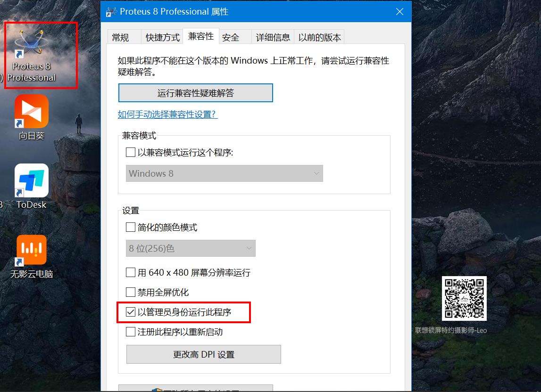This screenshot has width=541, height=392.
Task: Click 运行兼容性疑难解答 button
Action: [195, 92]
